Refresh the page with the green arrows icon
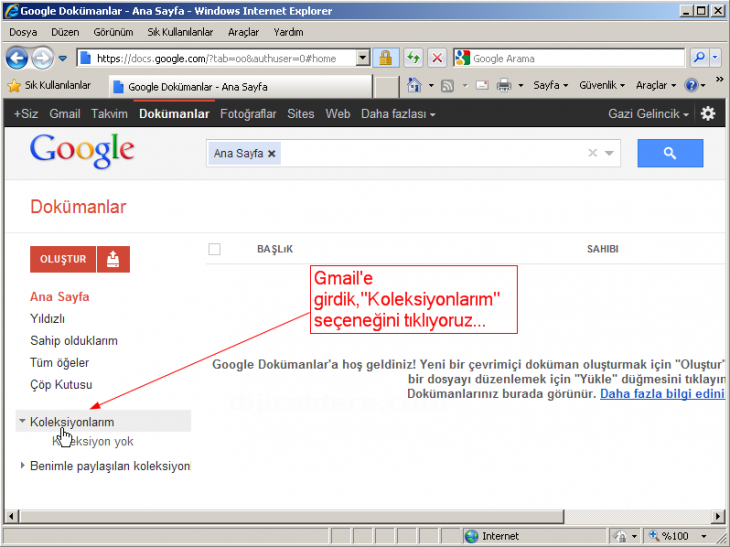The width and height of the screenshot is (730, 547). click(x=412, y=59)
